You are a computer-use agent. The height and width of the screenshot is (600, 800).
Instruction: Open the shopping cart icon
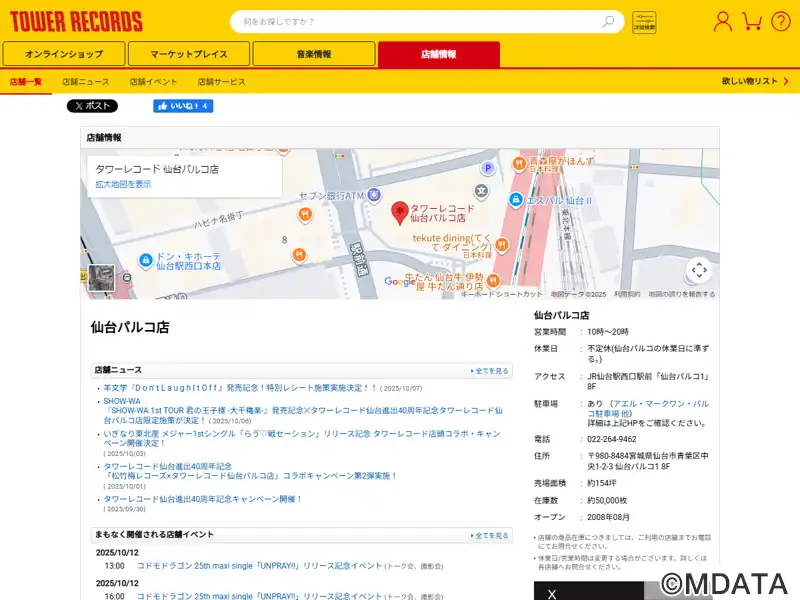(x=753, y=21)
